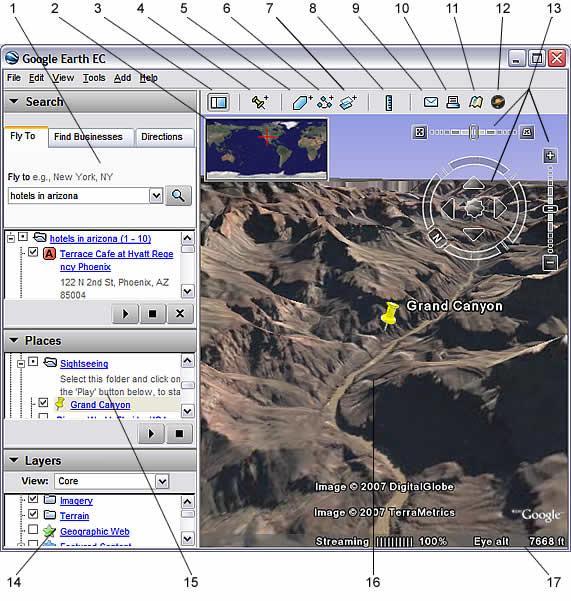This screenshot has height=601, width=571.
Task: Click Grand Canyon link in Places
Action: coord(100,405)
